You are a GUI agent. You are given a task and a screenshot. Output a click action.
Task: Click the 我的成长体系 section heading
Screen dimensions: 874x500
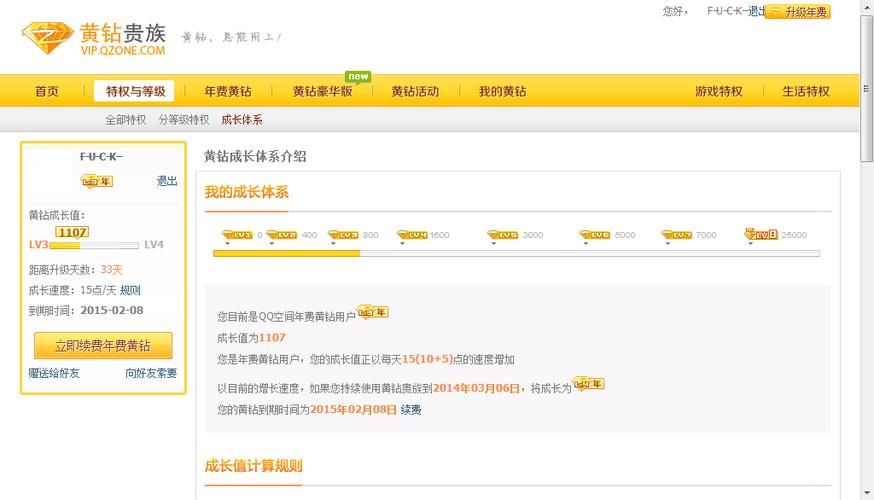pos(246,192)
